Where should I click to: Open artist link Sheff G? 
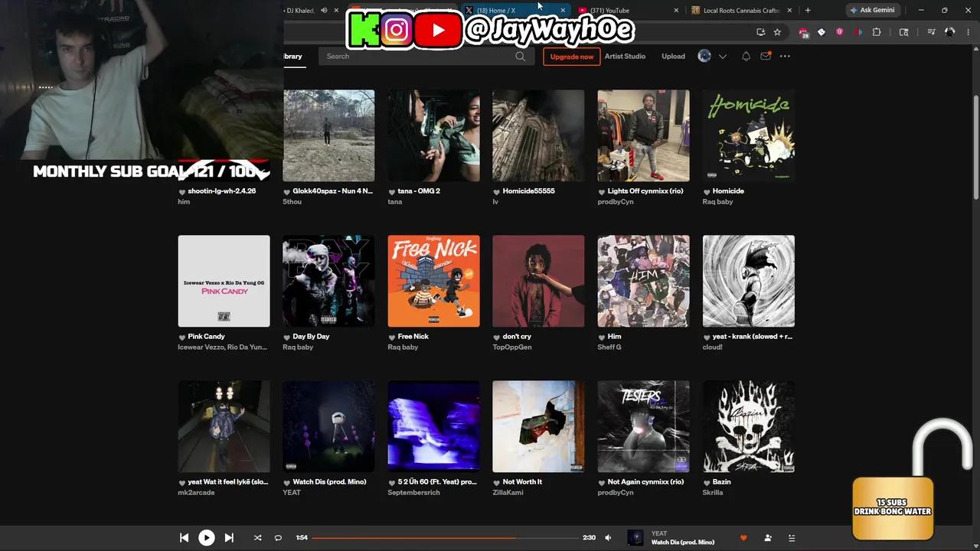tap(609, 347)
